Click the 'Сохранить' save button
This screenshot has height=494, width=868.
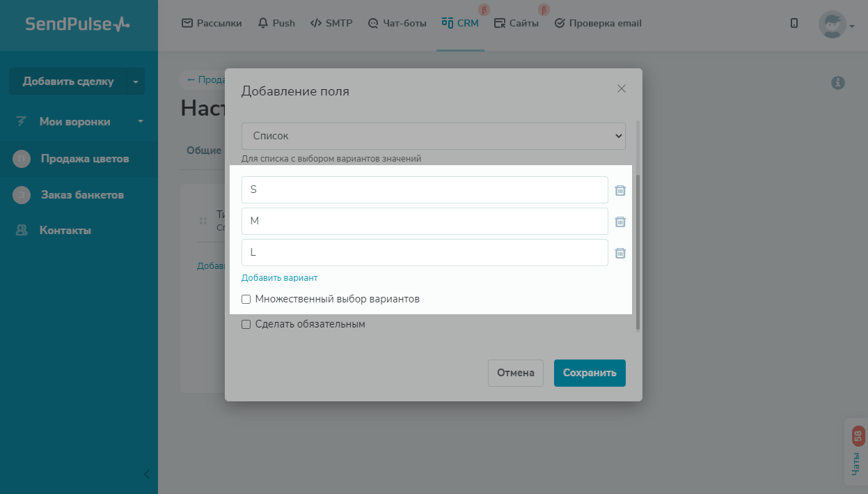pyautogui.click(x=590, y=373)
